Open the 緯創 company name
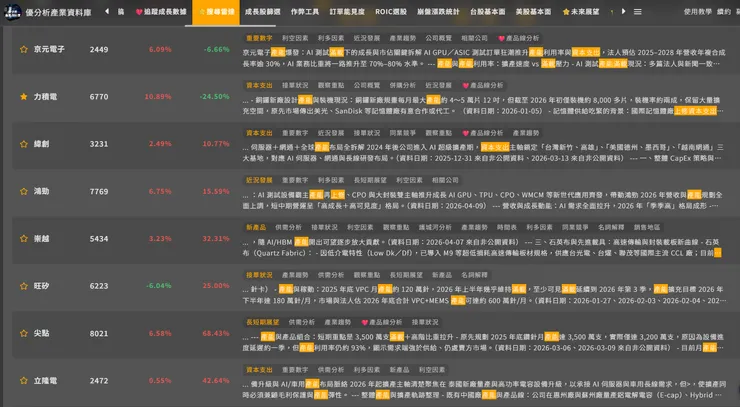This screenshot has width=740, height=407. pos(42,144)
